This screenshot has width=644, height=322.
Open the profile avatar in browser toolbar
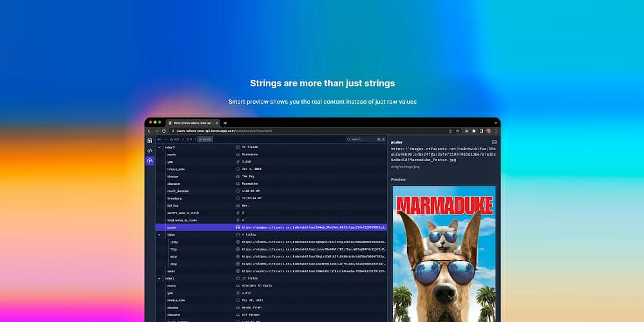click(x=489, y=131)
